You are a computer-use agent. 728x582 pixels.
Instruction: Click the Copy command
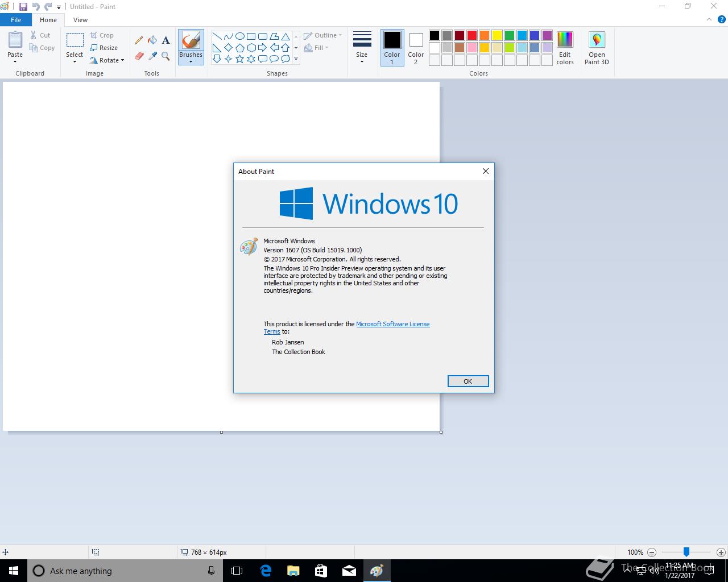42,48
